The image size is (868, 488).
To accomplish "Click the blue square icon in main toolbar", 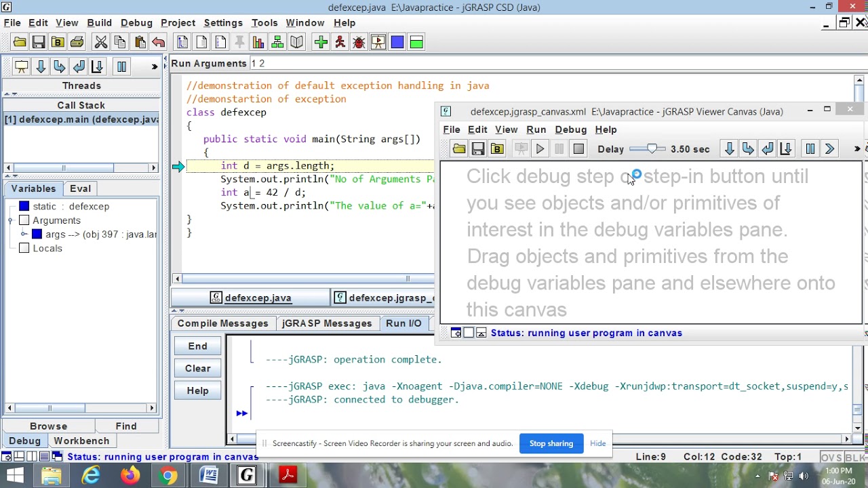I will (x=397, y=43).
